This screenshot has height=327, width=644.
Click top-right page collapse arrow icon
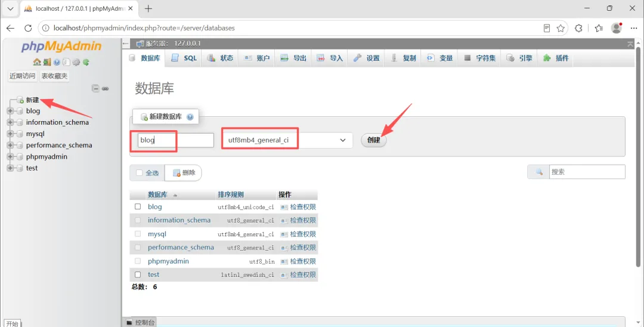click(x=630, y=44)
